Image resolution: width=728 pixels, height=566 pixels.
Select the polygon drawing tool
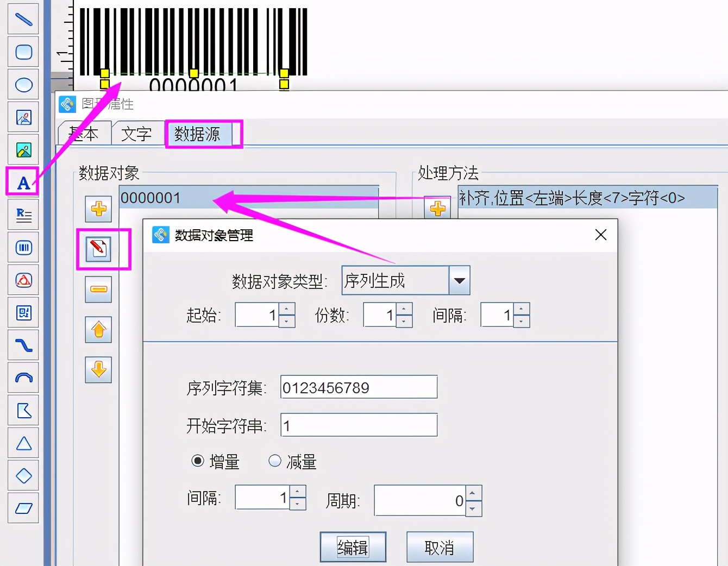[x=23, y=411]
